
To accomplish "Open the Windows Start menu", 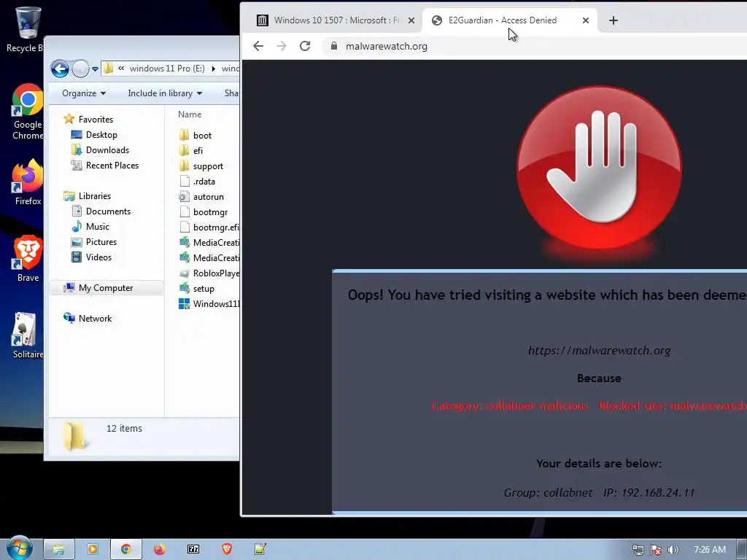I will coord(19,548).
